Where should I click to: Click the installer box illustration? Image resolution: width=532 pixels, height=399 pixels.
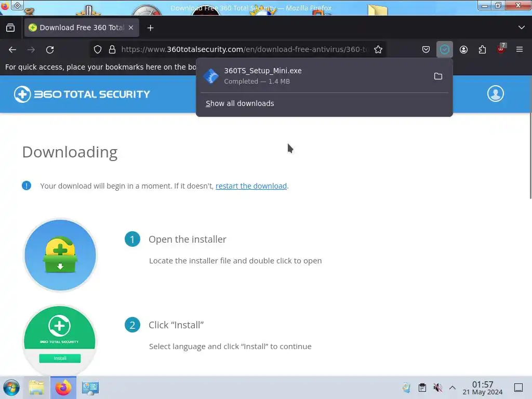[60, 255]
